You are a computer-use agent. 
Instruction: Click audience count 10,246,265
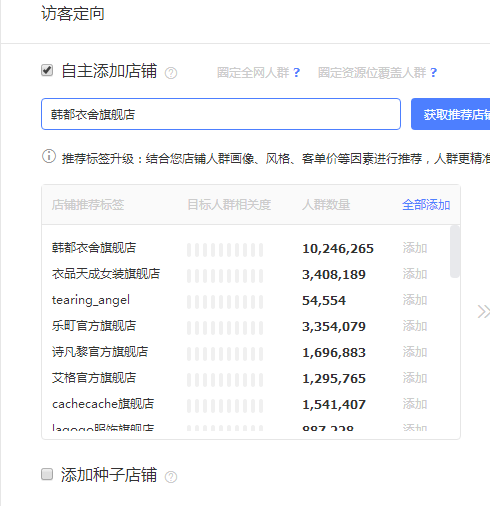(x=338, y=249)
